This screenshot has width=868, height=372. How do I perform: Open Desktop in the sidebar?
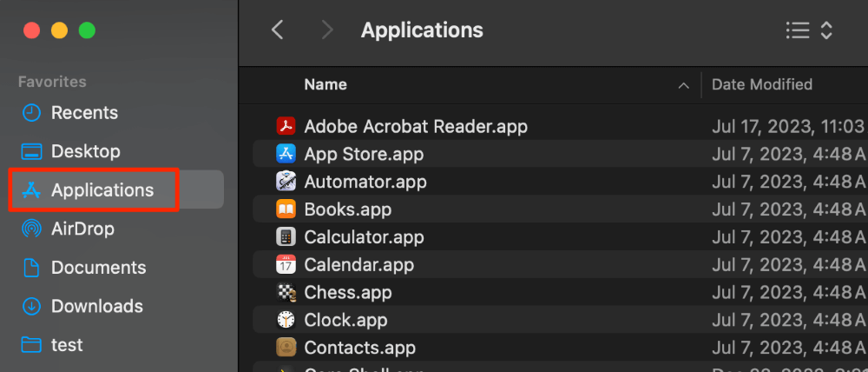[x=85, y=150]
